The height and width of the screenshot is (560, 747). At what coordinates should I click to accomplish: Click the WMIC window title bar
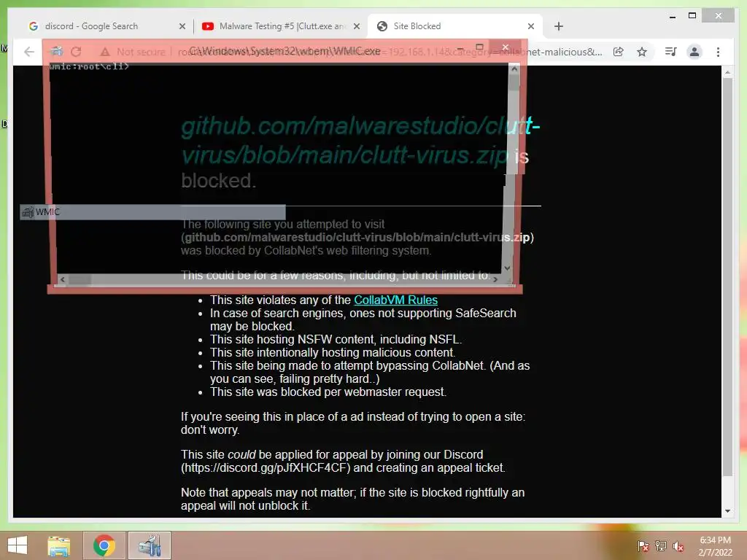(x=285, y=50)
